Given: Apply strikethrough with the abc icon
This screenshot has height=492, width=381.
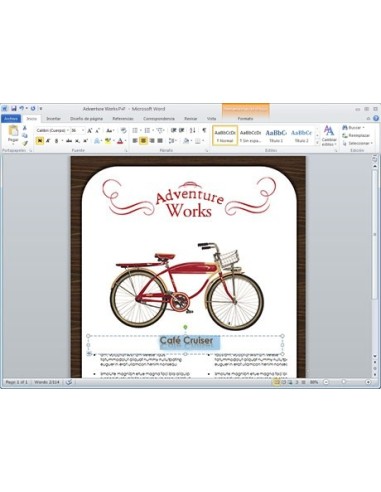Looking at the screenshot, I should pos(69,141).
